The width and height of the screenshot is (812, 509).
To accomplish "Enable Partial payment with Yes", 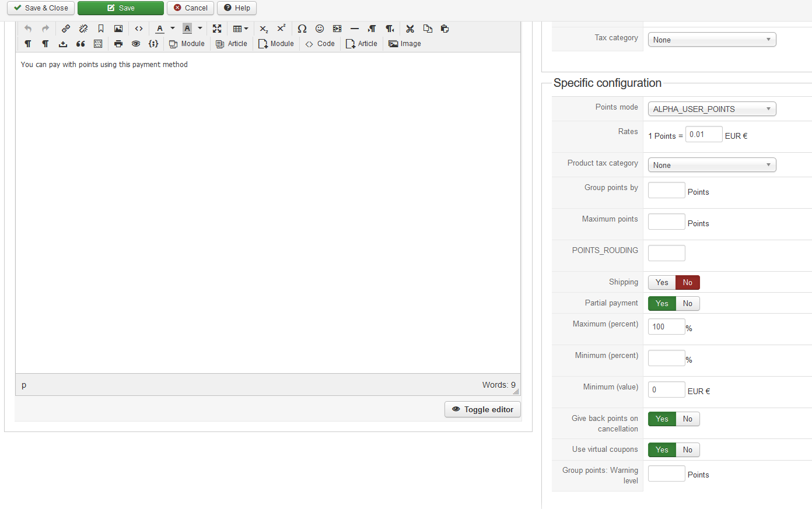I will 662,304.
